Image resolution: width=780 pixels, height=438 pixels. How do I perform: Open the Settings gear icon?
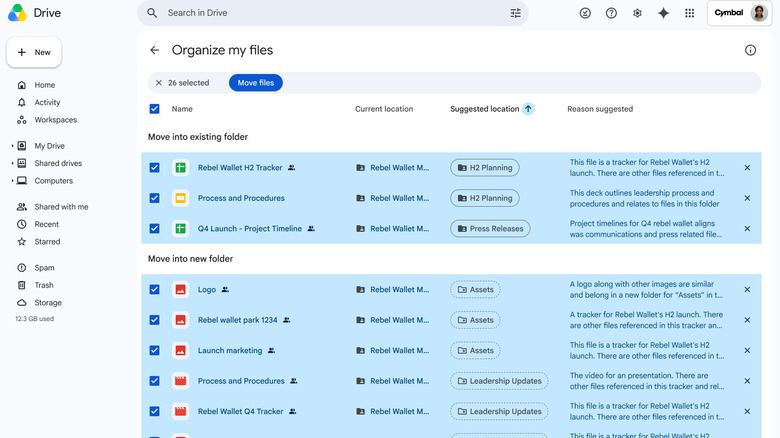tap(637, 13)
